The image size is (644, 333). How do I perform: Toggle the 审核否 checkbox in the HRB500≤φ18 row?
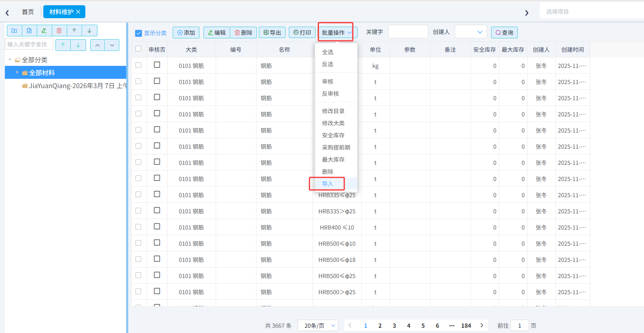click(x=157, y=259)
